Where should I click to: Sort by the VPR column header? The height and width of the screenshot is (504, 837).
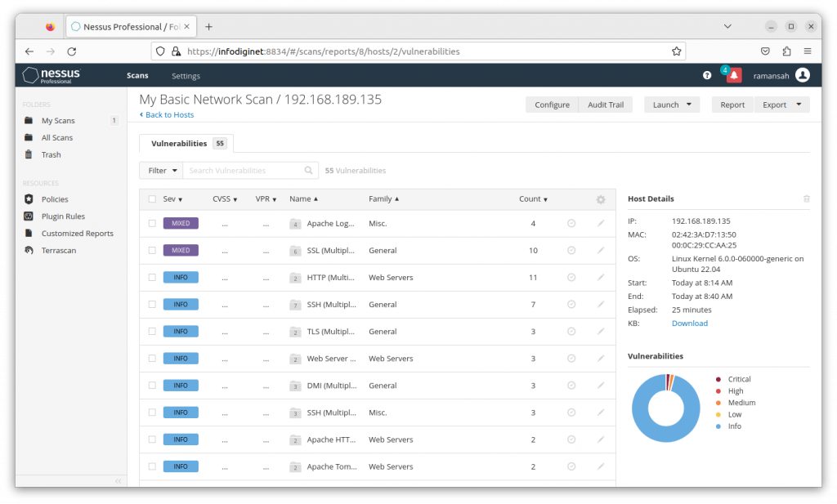click(x=266, y=199)
